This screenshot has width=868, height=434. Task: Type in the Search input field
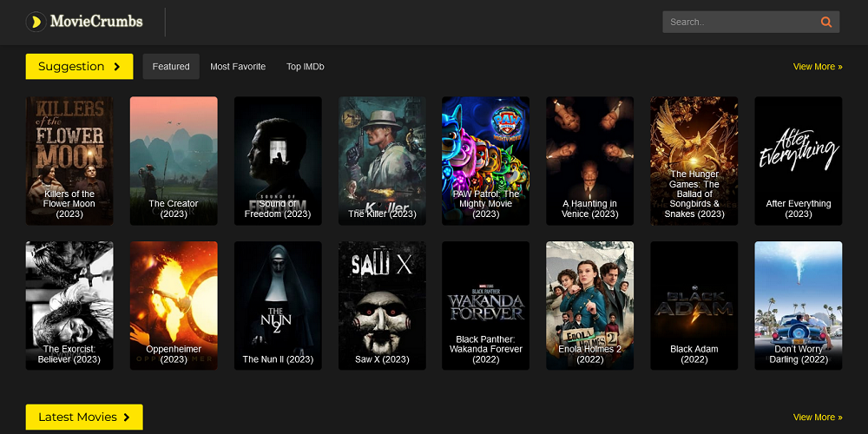tap(738, 22)
